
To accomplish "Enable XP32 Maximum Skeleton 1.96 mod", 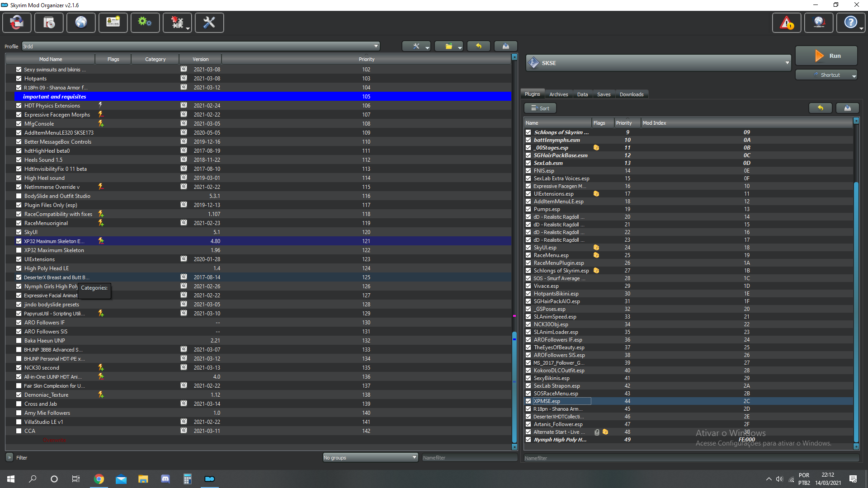I will click(19, 250).
